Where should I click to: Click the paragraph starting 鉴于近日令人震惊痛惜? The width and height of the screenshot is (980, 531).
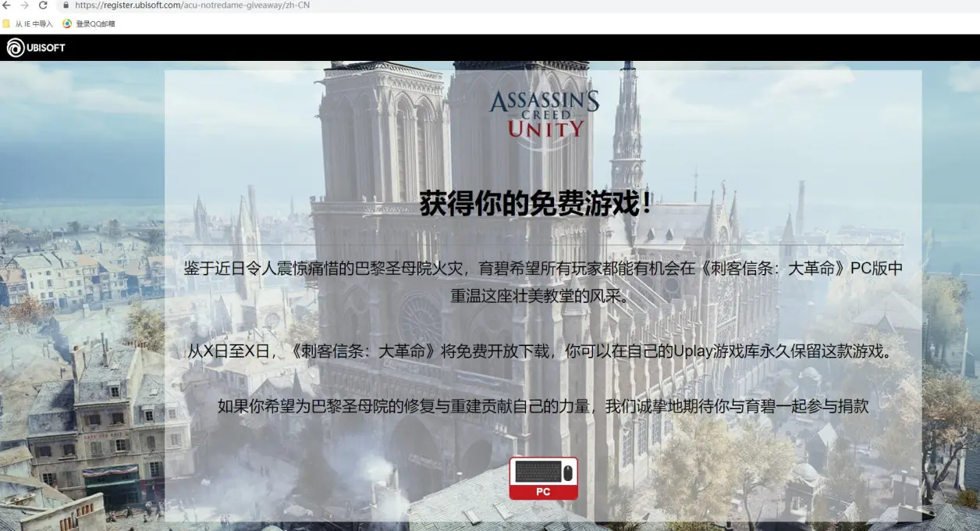tap(543, 283)
